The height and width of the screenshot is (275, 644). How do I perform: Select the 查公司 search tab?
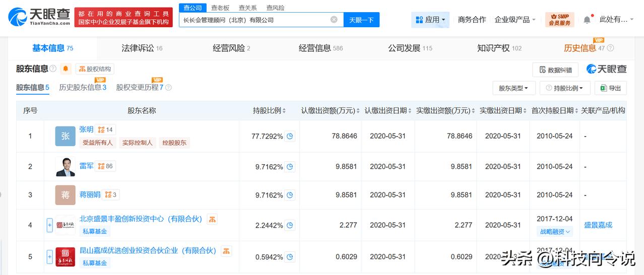192,8
